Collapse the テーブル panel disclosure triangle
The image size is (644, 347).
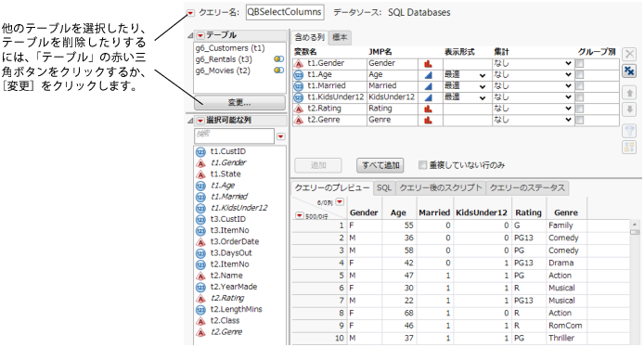pyautogui.click(x=190, y=36)
